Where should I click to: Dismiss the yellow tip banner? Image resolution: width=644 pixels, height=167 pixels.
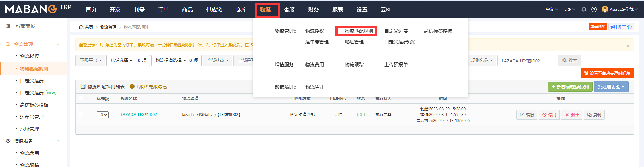(628, 46)
